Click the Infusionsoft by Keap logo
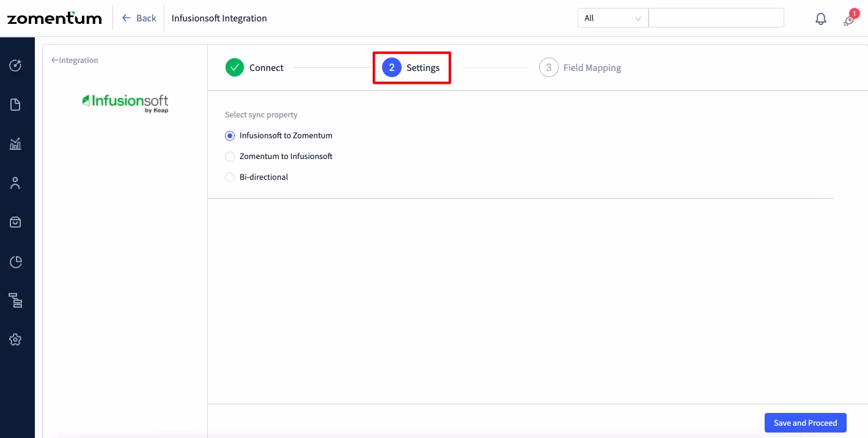Image resolution: width=868 pixels, height=438 pixels. (125, 103)
